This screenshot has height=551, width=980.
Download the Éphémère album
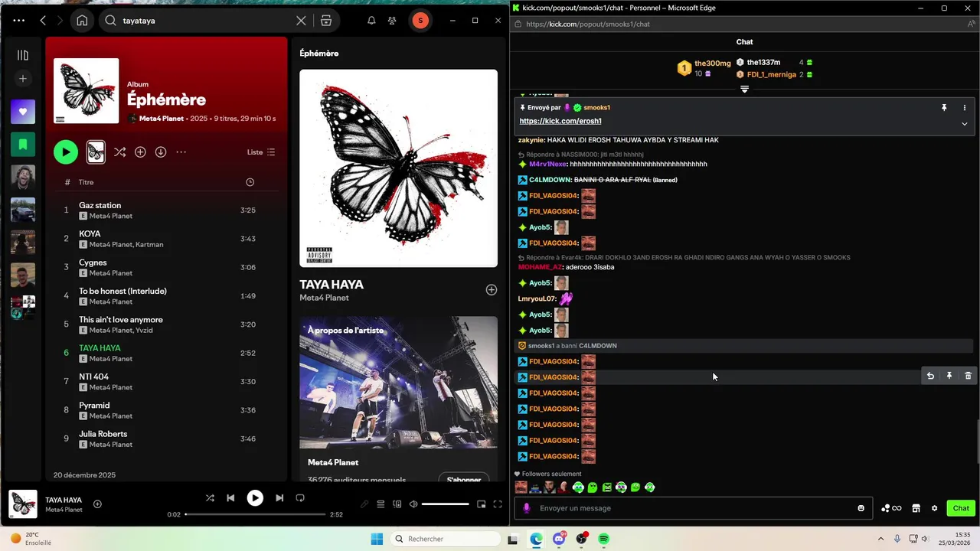point(161,152)
